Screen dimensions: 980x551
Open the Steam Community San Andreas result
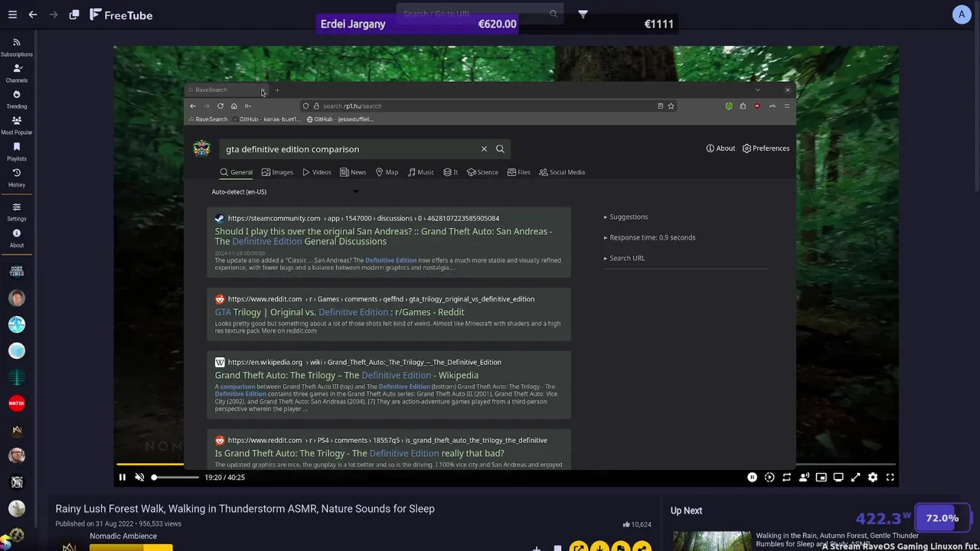point(383,236)
